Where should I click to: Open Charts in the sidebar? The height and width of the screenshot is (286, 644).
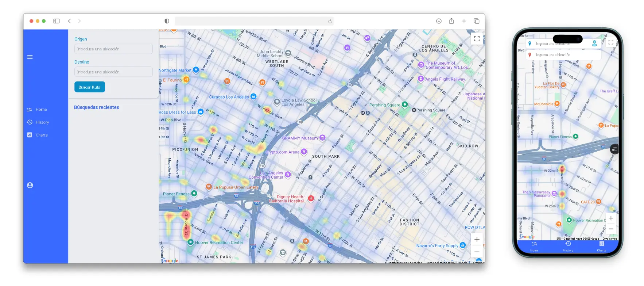click(38, 135)
